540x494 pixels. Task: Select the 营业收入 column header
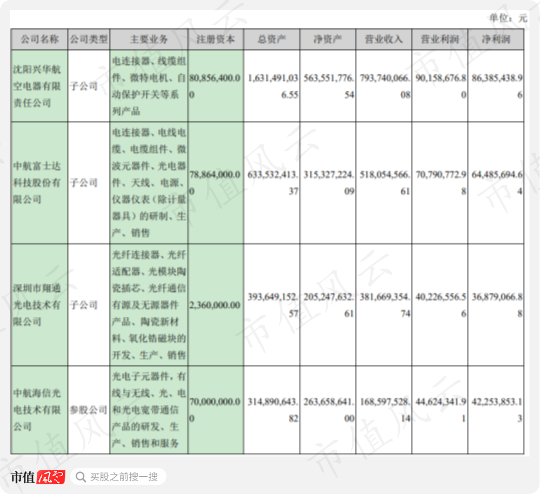click(x=384, y=39)
